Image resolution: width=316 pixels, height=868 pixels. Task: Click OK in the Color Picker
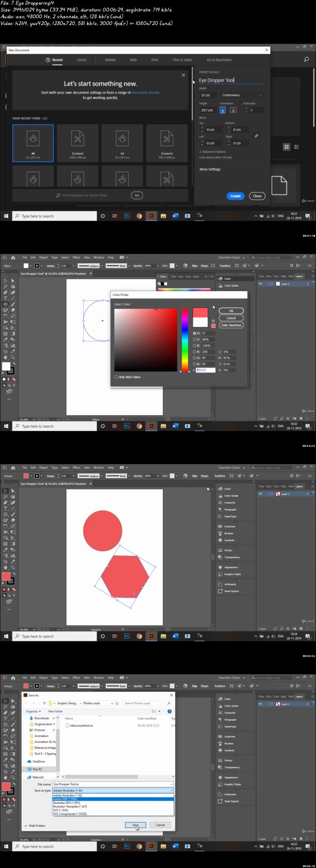pos(231,311)
